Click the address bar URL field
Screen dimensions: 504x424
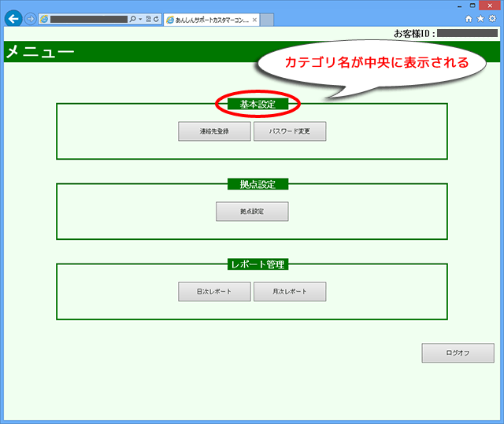(89, 19)
